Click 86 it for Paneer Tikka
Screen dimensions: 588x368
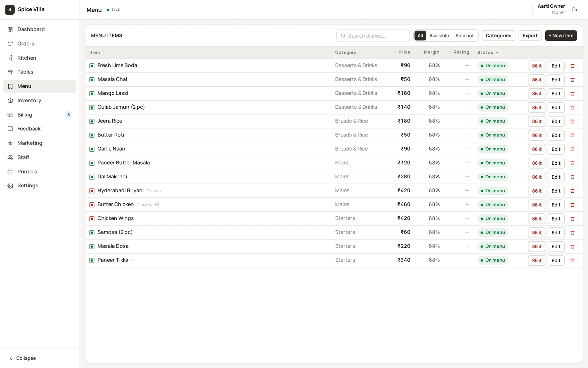click(537, 260)
